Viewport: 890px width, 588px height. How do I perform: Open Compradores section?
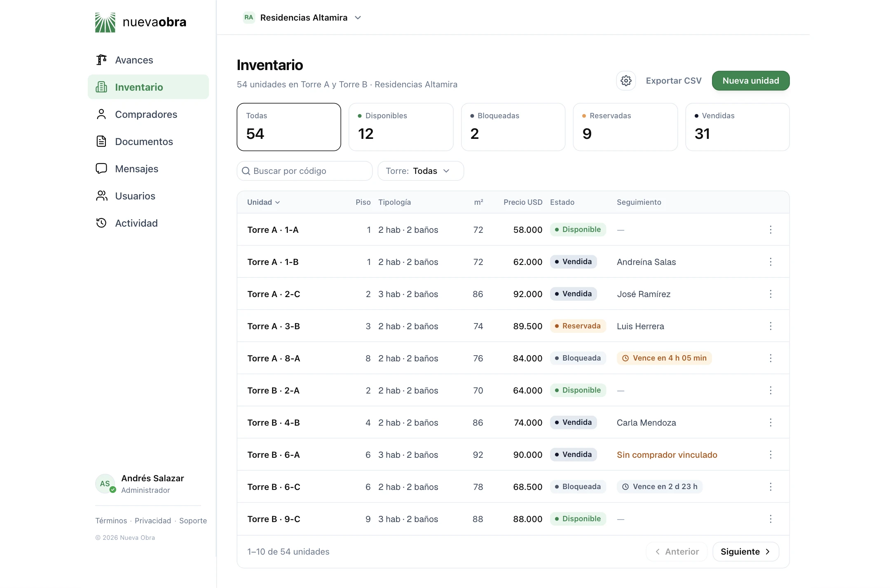pos(148,115)
